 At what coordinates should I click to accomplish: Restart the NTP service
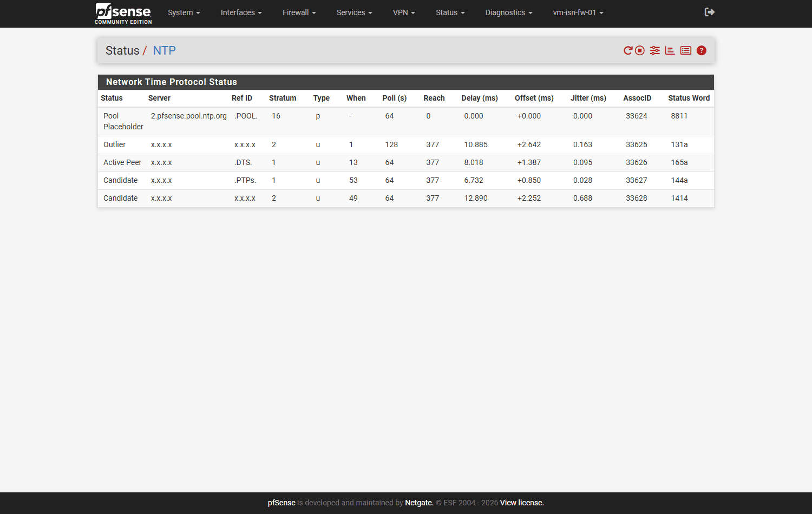tap(628, 50)
